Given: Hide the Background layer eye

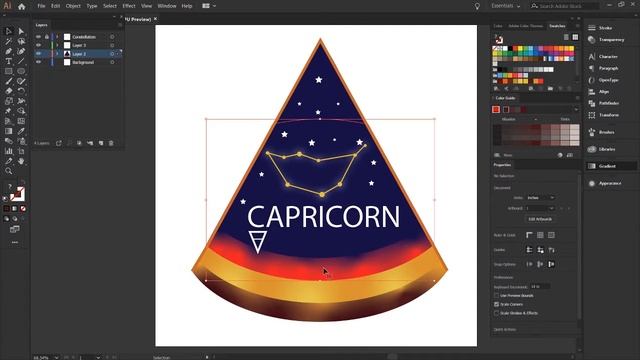Looking at the screenshot, I should click(x=38, y=62).
